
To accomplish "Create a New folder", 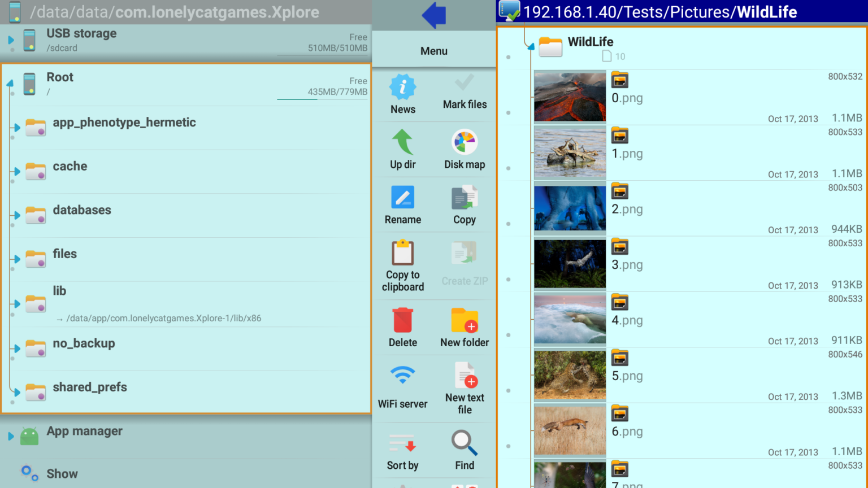I will 464,321.
